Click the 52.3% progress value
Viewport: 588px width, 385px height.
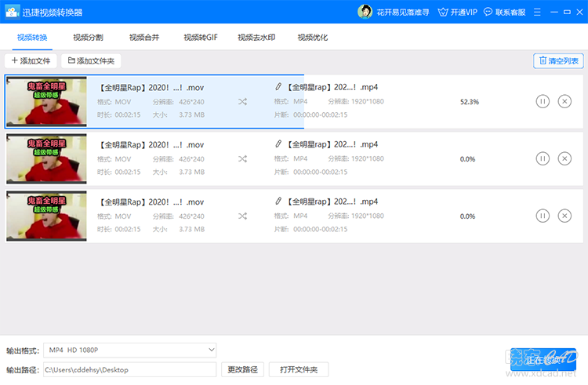coord(470,102)
